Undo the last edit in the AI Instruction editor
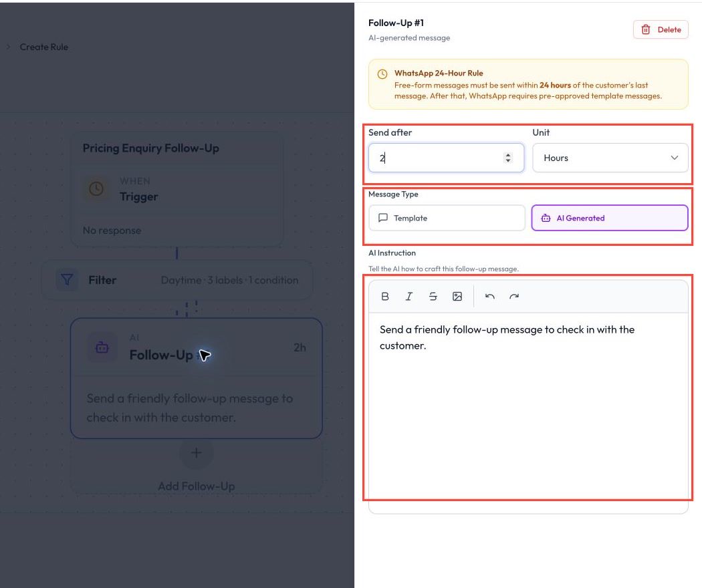 (490, 296)
